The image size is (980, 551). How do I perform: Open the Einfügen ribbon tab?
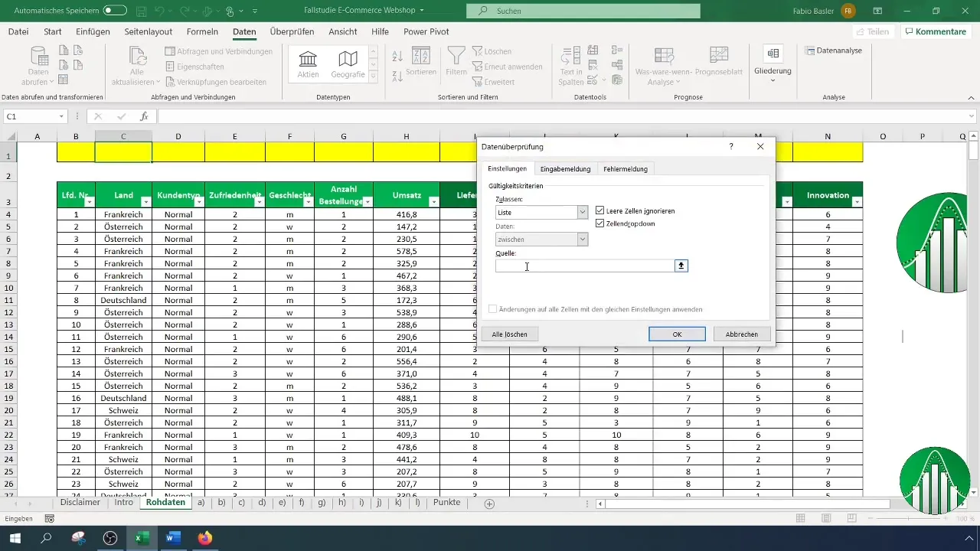[x=93, y=31]
